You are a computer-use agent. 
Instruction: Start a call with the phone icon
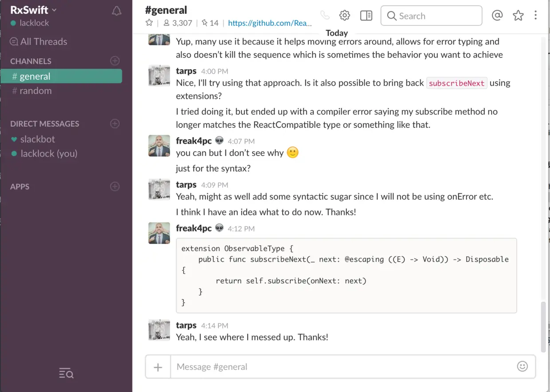click(325, 16)
